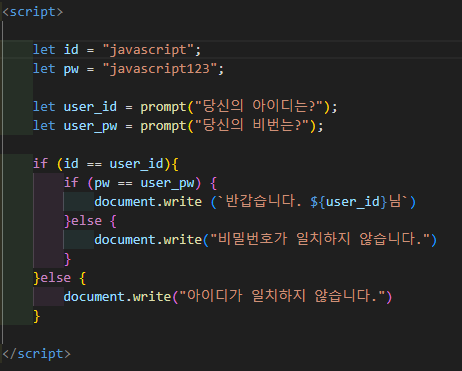Screen dimensions: 462x371
Task: Click the closing </script> tag
Action: pyautogui.click(x=36, y=354)
